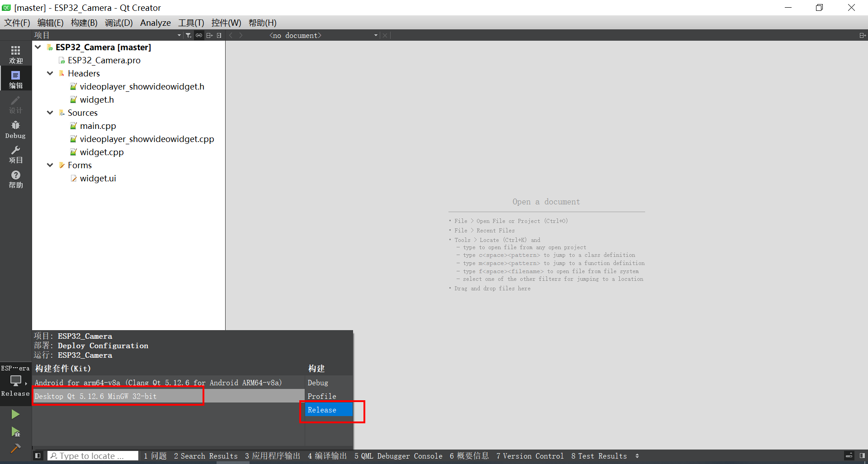Image resolution: width=868 pixels, height=464 pixels.
Task: Open videoplayer_showvideowidget.cpp source file
Action: click(147, 139)
